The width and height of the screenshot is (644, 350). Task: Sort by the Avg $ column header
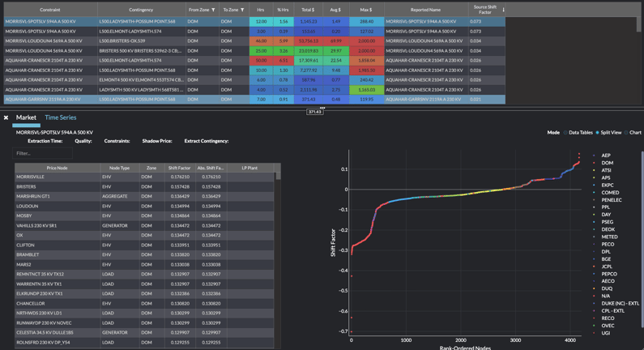[335, 10]
